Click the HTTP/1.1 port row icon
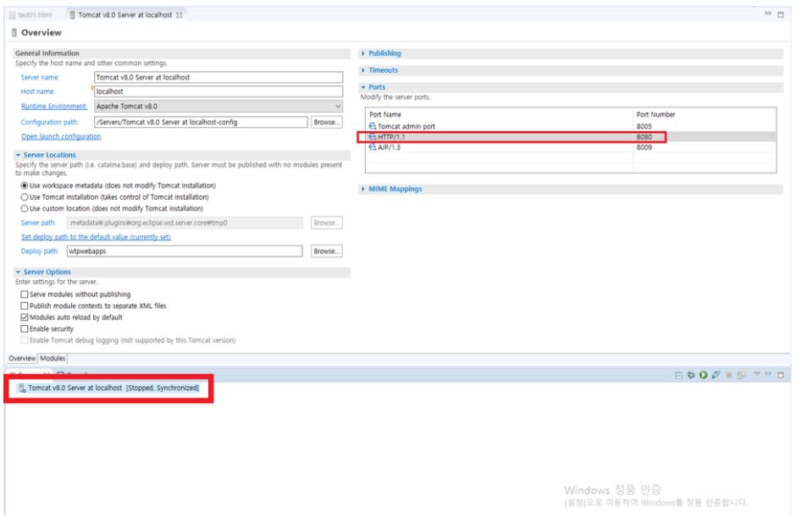This screenshot has width=812, height=529. pos(373,137)
